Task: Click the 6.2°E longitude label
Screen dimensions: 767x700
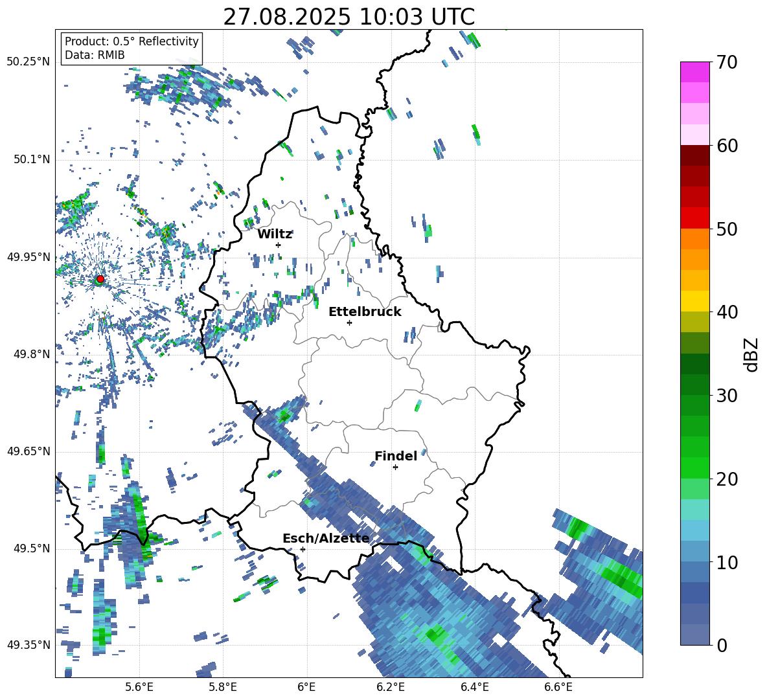Action: pos(391,687)
